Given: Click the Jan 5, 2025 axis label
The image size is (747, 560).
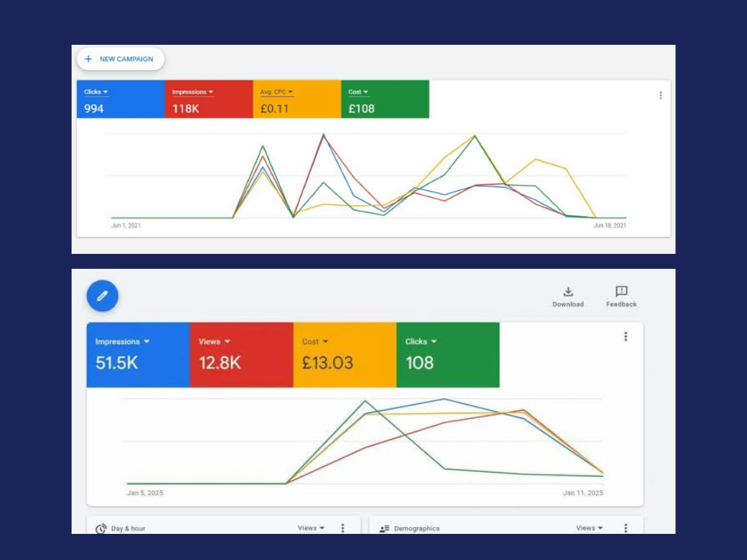Looking at the screenshot, I should (x=145, y=493).
